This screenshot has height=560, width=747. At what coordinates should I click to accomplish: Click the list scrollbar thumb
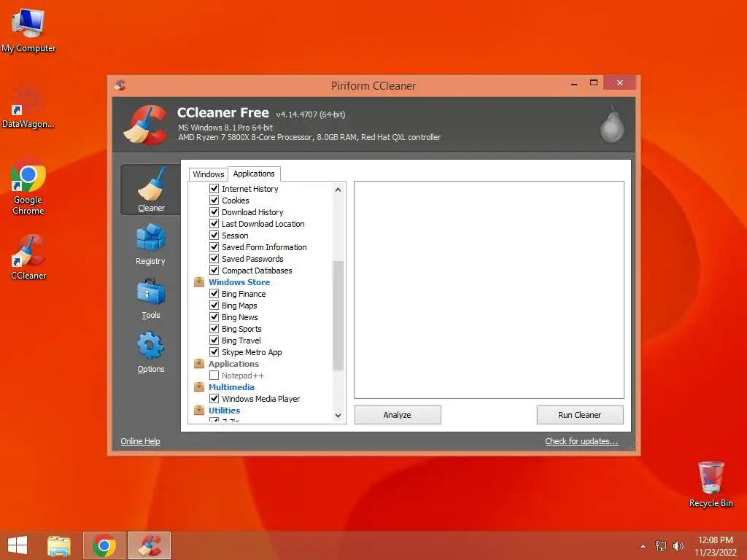[338, 315]
